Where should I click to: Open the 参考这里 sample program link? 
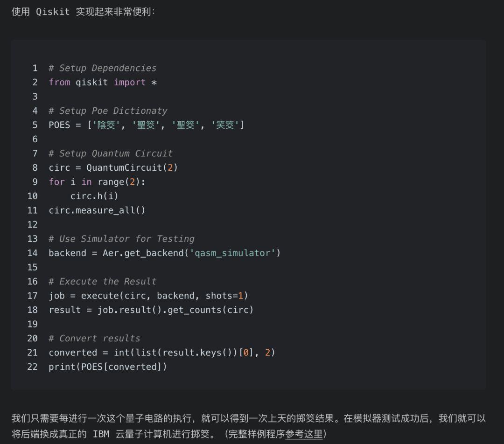tap(304, 434)
